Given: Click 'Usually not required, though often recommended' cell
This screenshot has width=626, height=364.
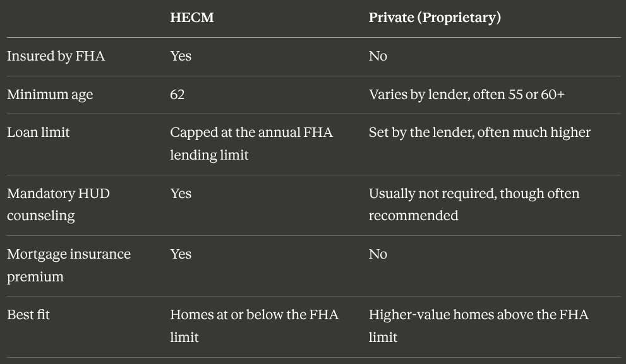Looking at the screenshot, I should [474, 204].
